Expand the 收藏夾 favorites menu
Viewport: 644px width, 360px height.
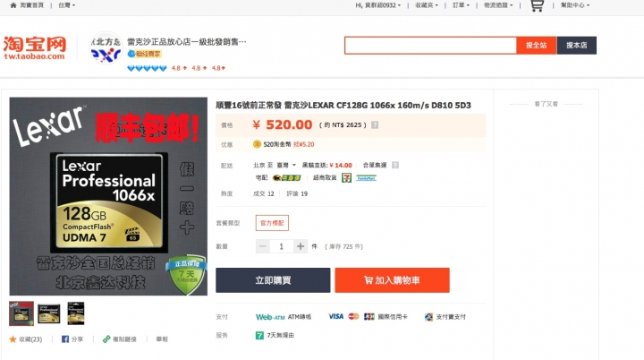[427, 5]
